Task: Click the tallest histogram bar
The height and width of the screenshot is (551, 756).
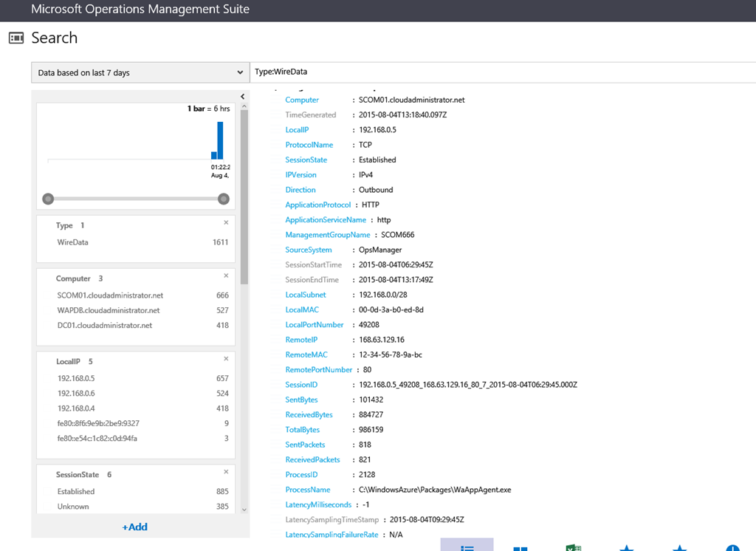Action: [220, 140]
